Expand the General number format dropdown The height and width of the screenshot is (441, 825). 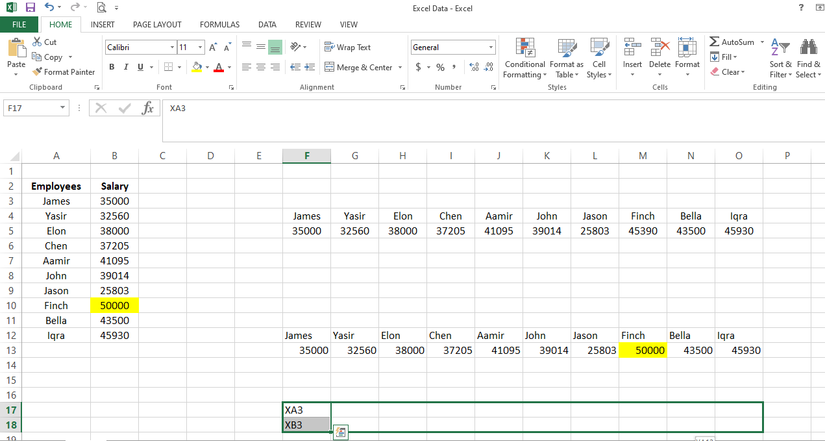[491, 47]
